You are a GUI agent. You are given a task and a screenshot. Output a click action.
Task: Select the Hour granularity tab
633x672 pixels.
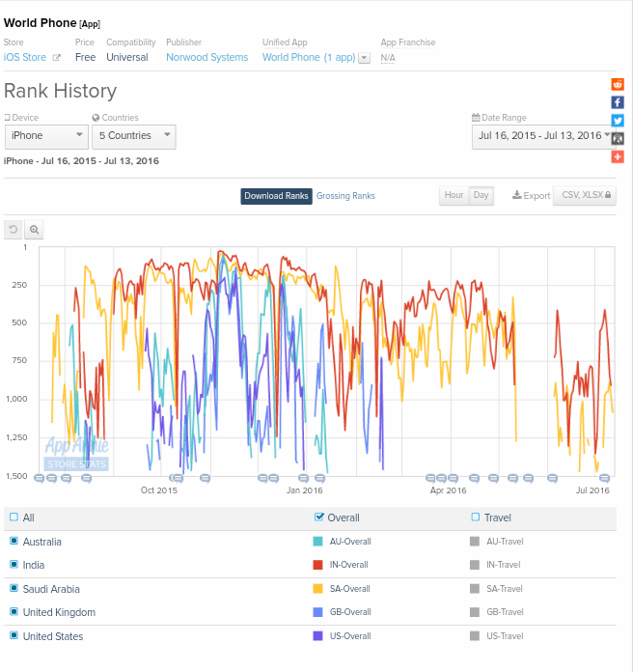454,195
